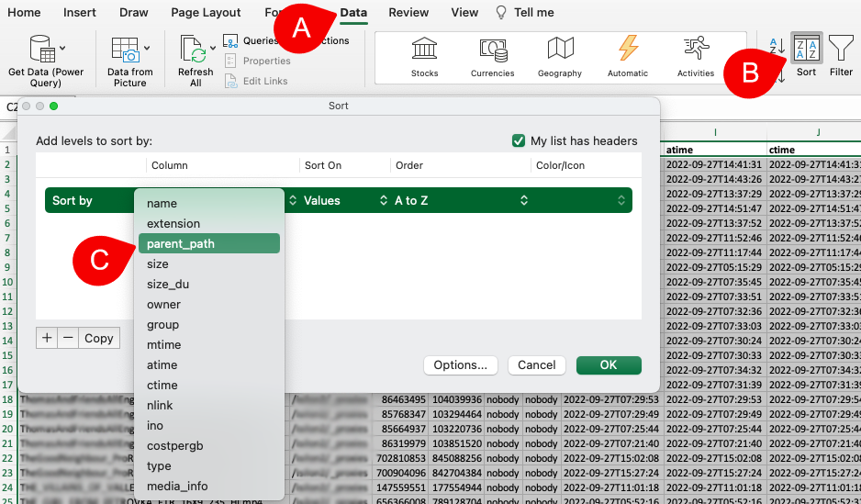This screenshot has width=861, height=504.
Task: Open the A to Z order dropdown
Action: click(459, 200)
